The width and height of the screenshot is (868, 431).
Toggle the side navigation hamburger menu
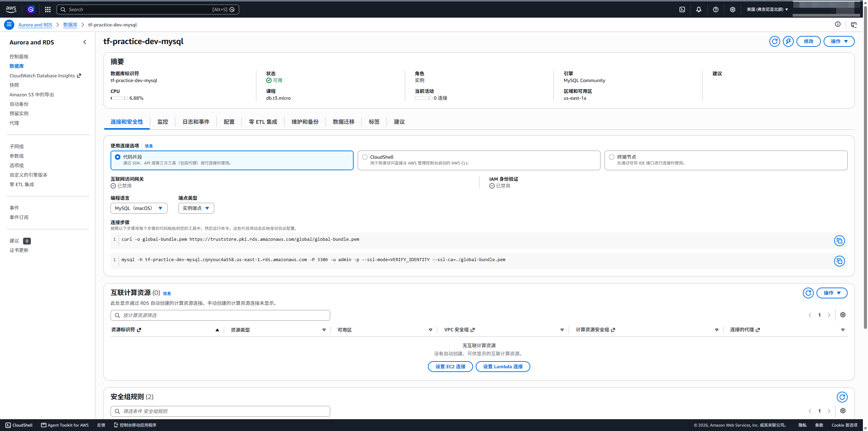[x=9, y=25]
